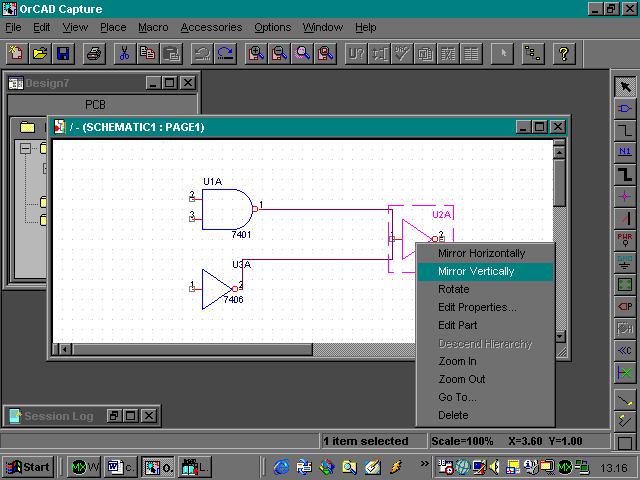Print using the printer toolbar icon
Viewport: 640px width, 480px height.
click(94, 53)
